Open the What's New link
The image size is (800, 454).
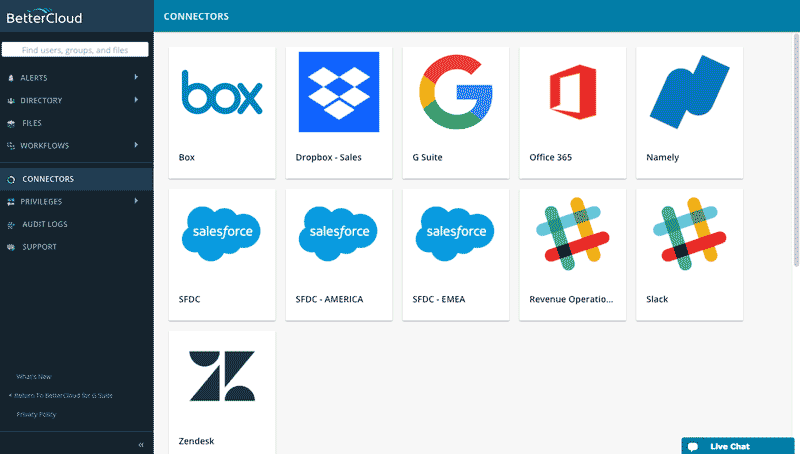34,376
